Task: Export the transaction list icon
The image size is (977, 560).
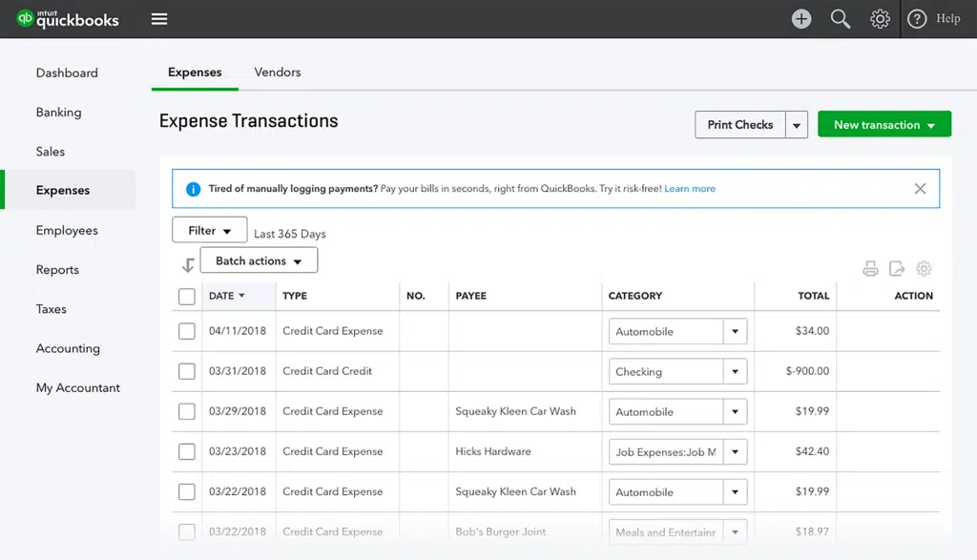Action: point(897,269)
